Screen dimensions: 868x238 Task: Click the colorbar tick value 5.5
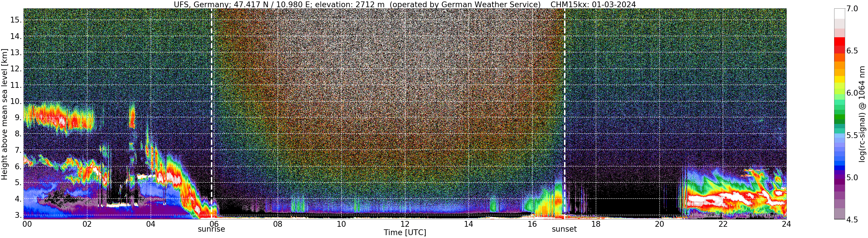852,135
